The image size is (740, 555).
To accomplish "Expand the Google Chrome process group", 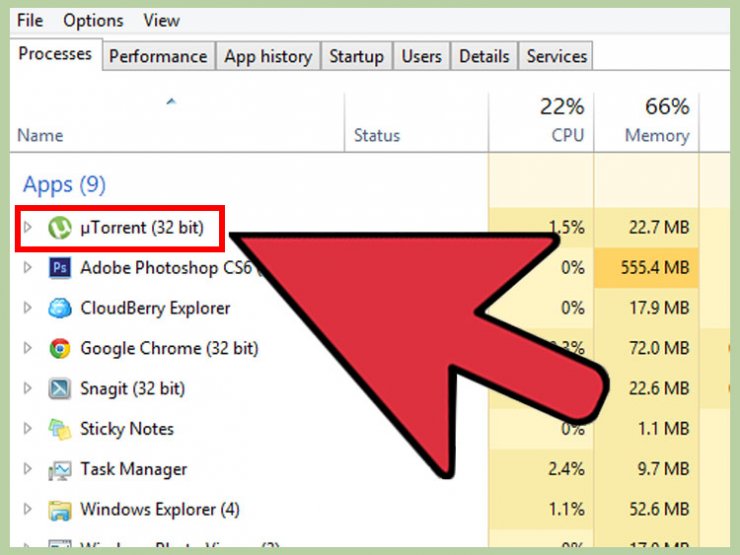I will [x=28, y=348].
